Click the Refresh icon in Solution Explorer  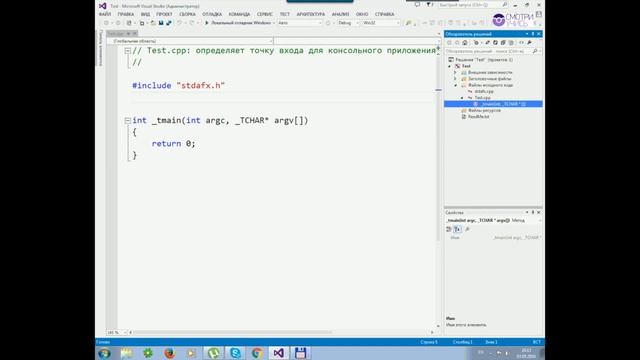(x=495, y=42)
